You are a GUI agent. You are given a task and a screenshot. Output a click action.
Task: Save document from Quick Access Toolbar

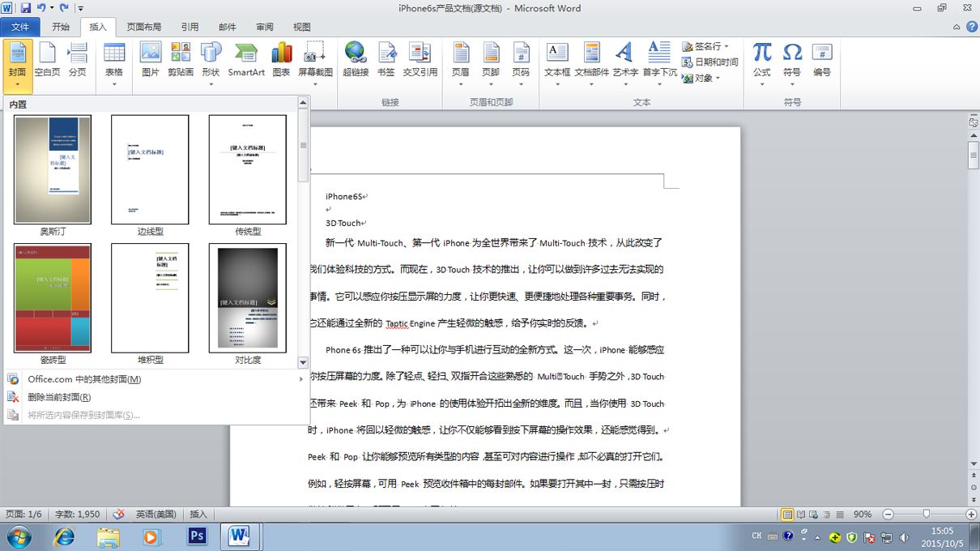coord(25,8)
